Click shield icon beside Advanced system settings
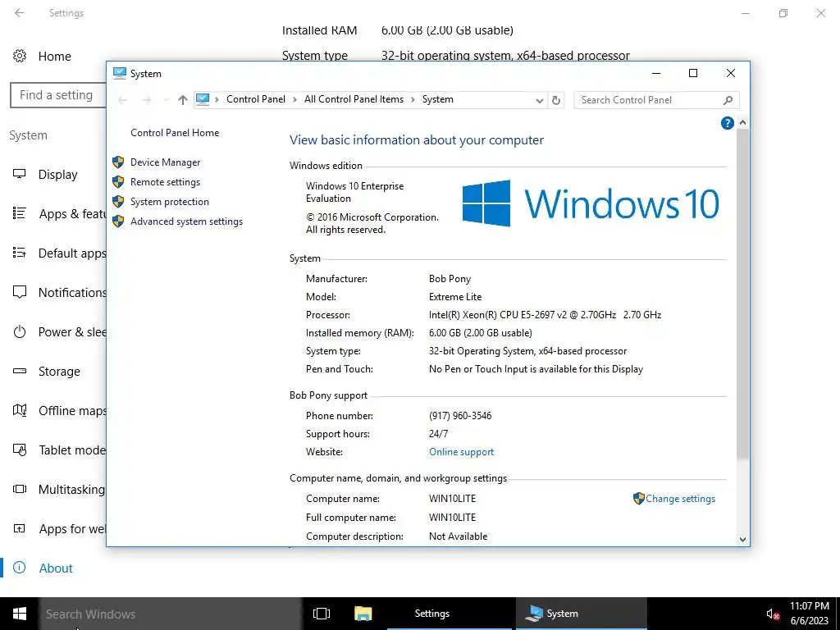Image resolution: width=840 pixels, height=630 pixels. point(118,221)
